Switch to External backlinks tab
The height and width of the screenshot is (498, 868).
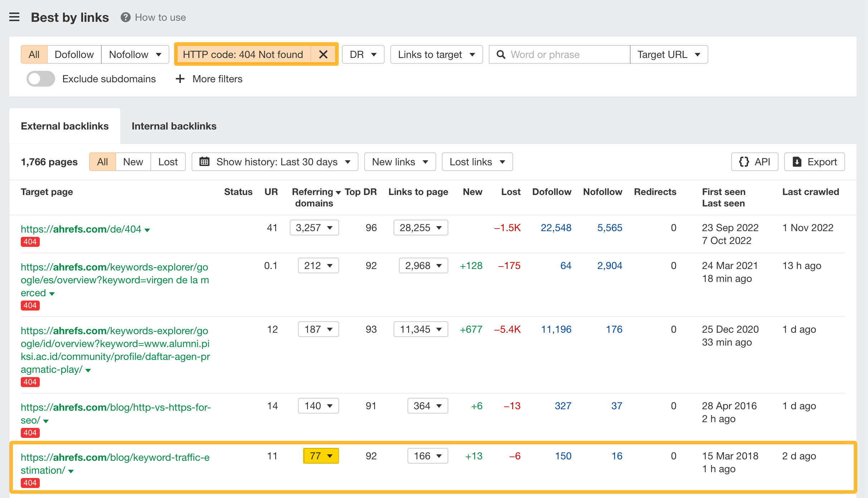[x=65, y=126]
